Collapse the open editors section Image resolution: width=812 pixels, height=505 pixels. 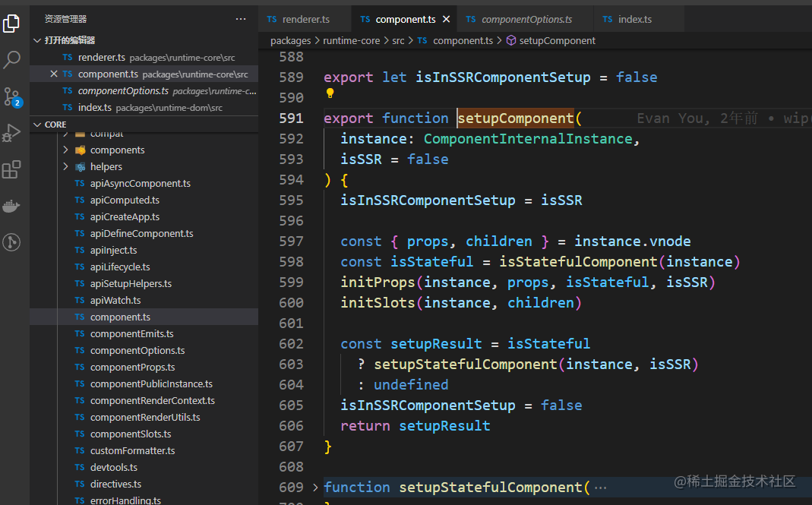(37, 40)
